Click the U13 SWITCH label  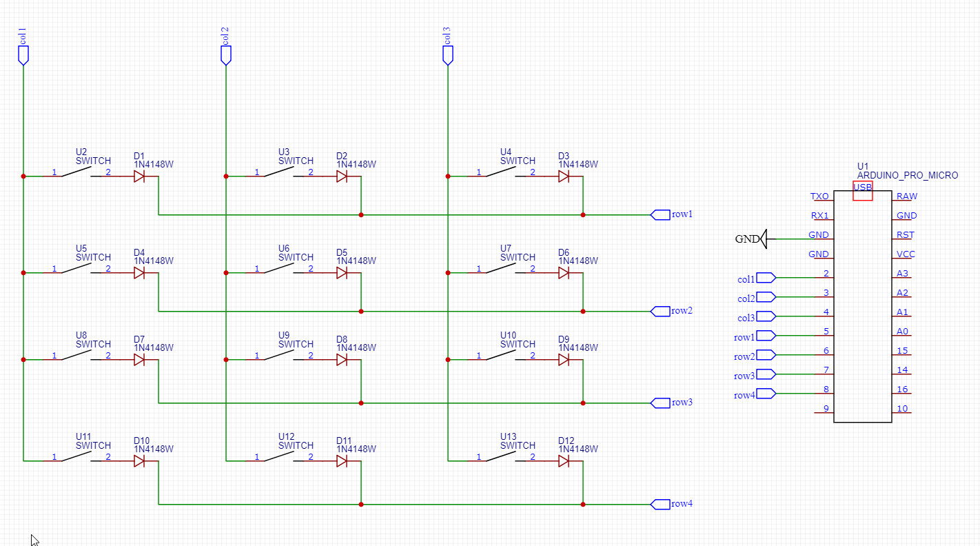[x=518, y=441]
